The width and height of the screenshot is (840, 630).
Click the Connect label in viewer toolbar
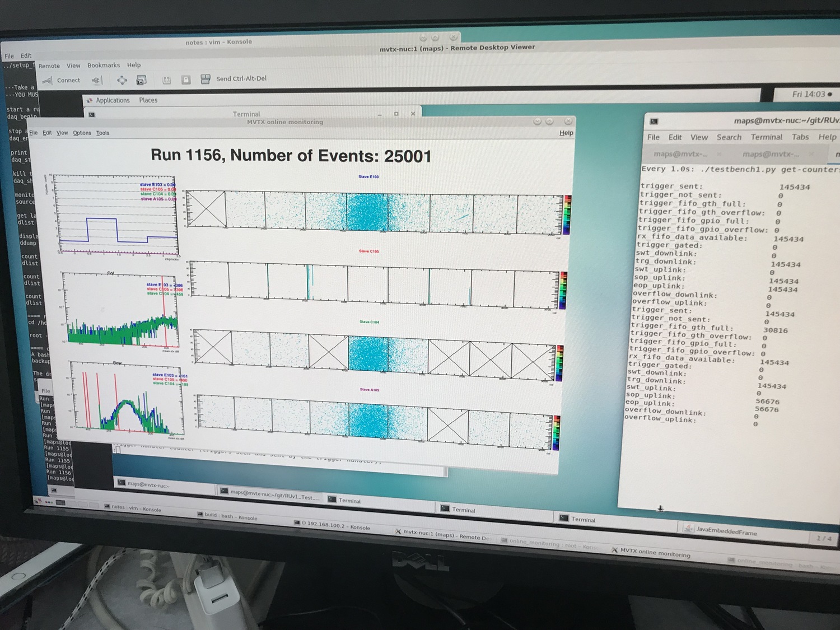(68, 80)
